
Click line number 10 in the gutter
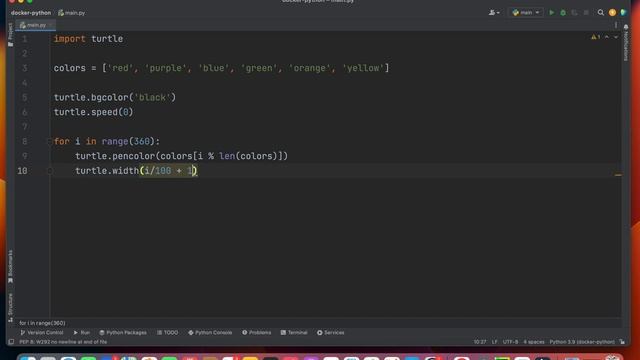[x=22, y=171]
